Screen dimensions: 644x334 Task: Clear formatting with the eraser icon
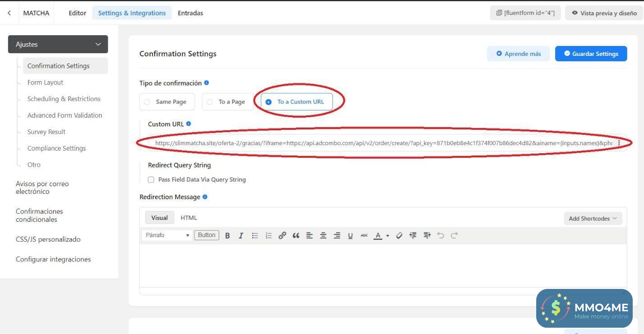pyautogui.click(x=399, y=235)
